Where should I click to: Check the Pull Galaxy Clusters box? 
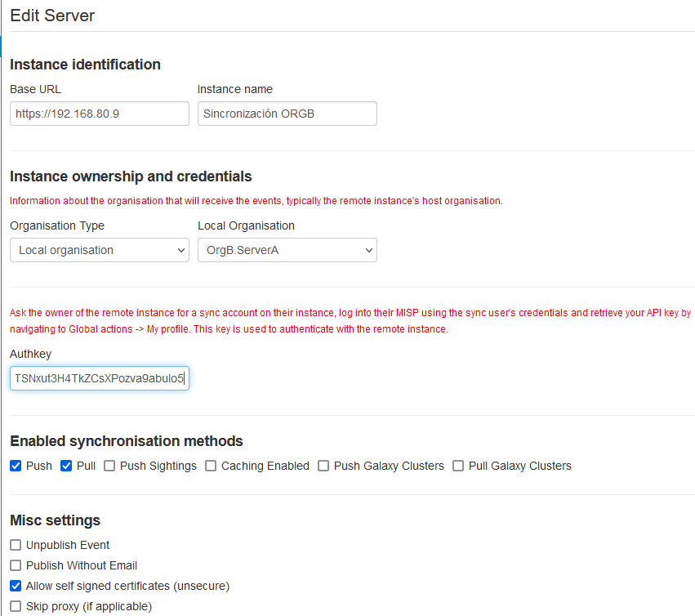click(x=458, y=466)
